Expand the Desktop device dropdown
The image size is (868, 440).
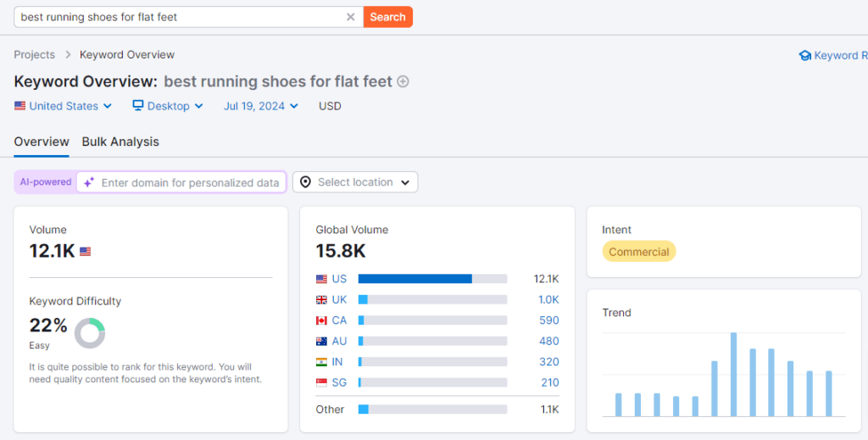coord(168,106)
